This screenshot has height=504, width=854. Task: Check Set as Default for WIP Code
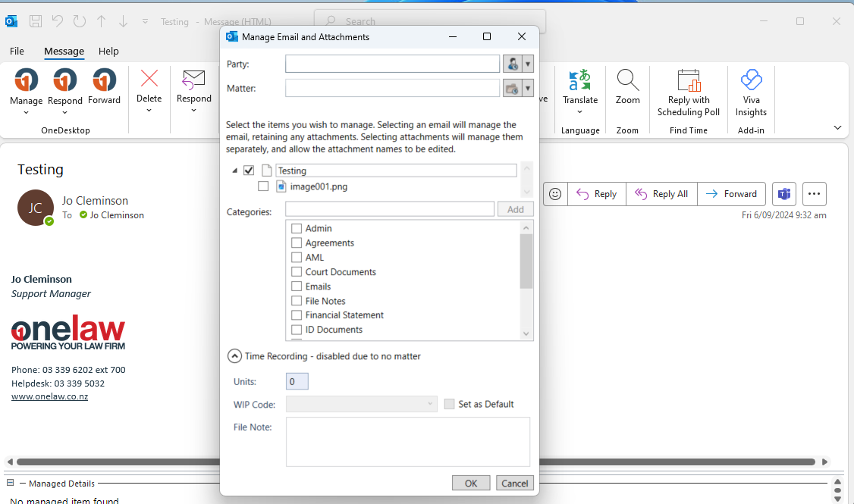tap(448, 404)
